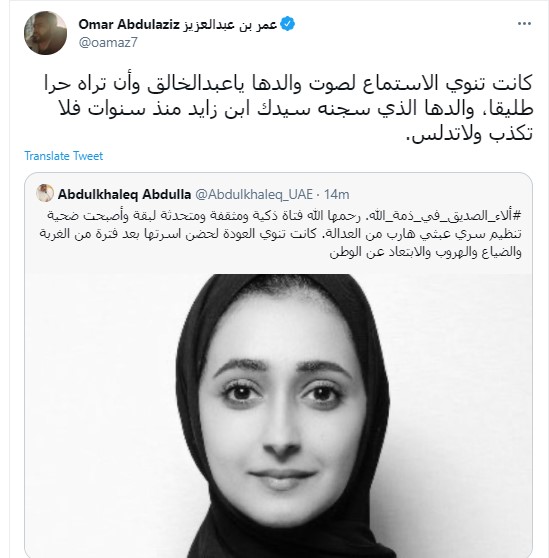Click the 'Omar Abdulaziz' display name
This screenshot has height=558, width=549.
pos(129,25)
